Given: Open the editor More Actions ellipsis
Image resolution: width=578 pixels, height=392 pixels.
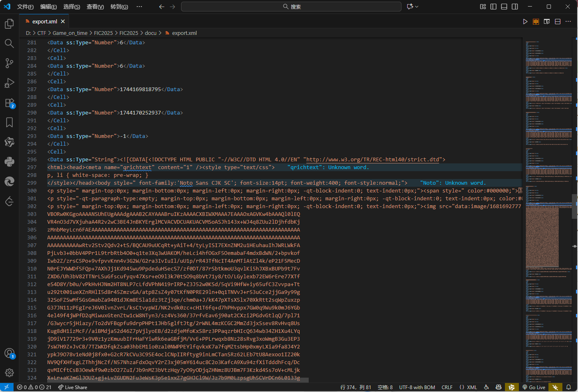Looking at the screenshot, I should 568,21.
